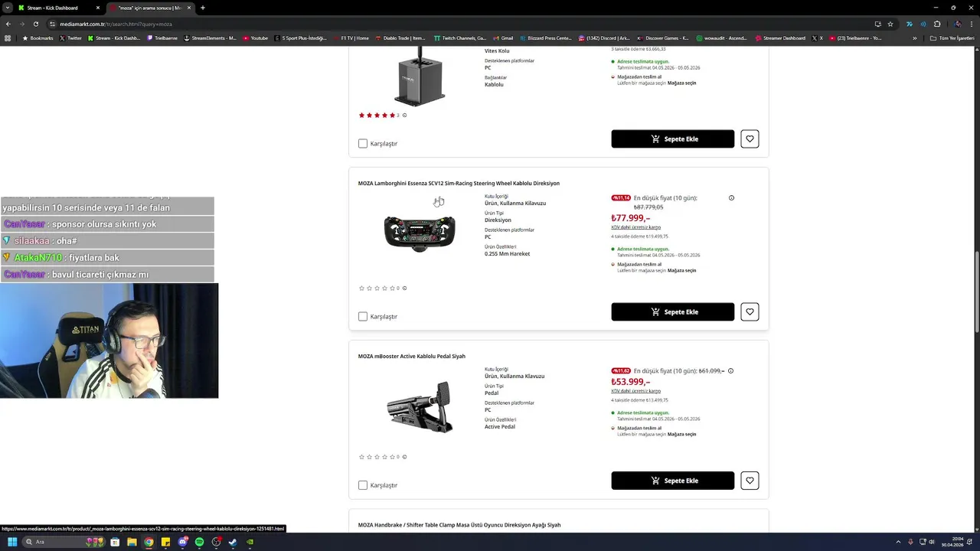This screenshot has width=980, height=551.
Task: Click the gear shifter product image
Action: pyautogui.click(x=420, y=75)
